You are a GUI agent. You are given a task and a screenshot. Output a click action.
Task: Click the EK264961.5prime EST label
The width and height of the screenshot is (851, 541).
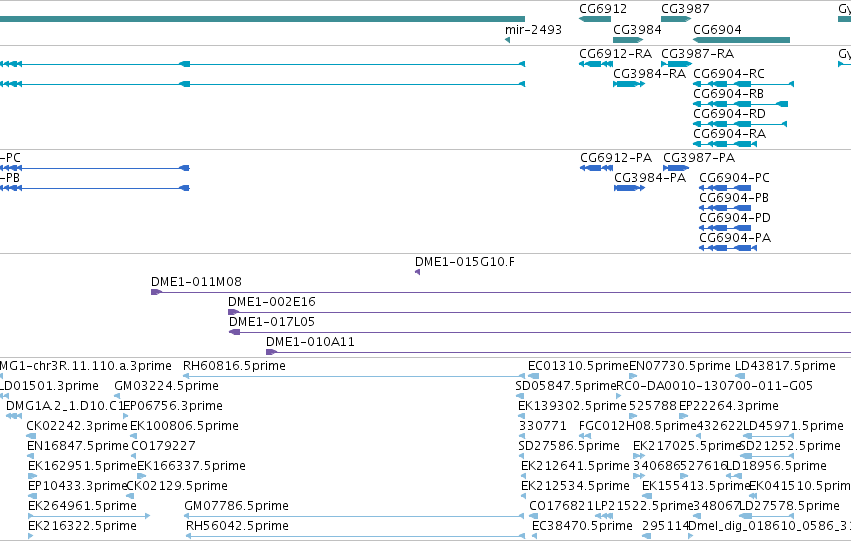(x=82, y=507)
